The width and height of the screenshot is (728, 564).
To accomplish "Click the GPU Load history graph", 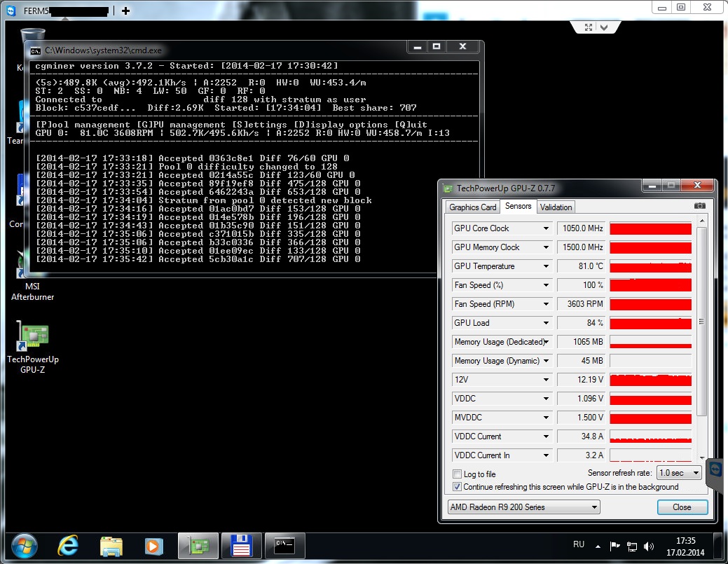I will point(650,323).
